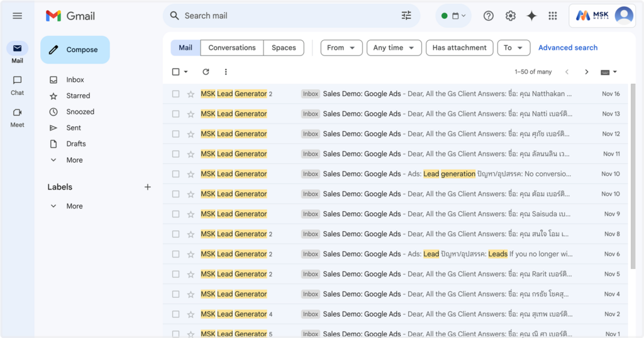Image resolution: width=644 pixels, height=338 pixels.
Task: Check the select-all checkbox above the list
Action: [x=176, y=72]
